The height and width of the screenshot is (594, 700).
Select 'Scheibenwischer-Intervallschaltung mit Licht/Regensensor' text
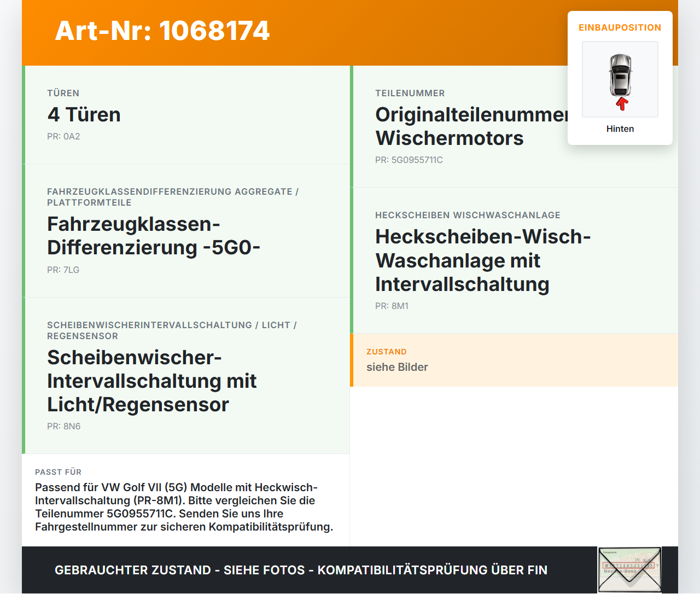151,381
